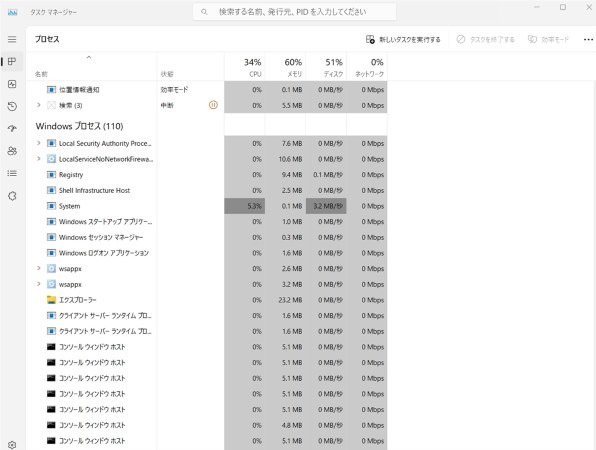Click the 0.1 MB/秒 disk cell for Registry
596x450 pixels.
tap(326, 175)
